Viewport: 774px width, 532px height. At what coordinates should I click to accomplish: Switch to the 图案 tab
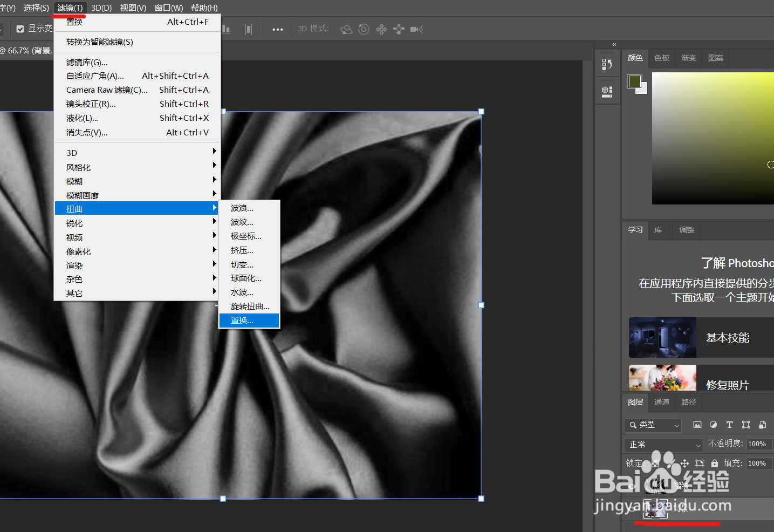point(716,58)
